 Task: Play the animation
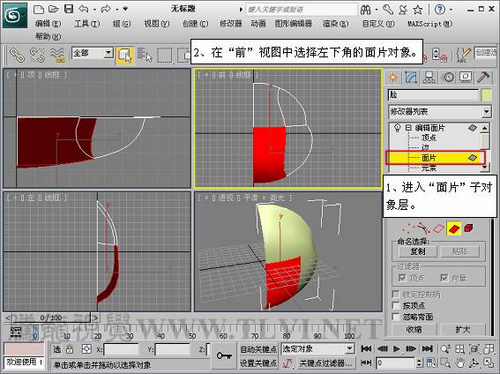pos(396,349)
